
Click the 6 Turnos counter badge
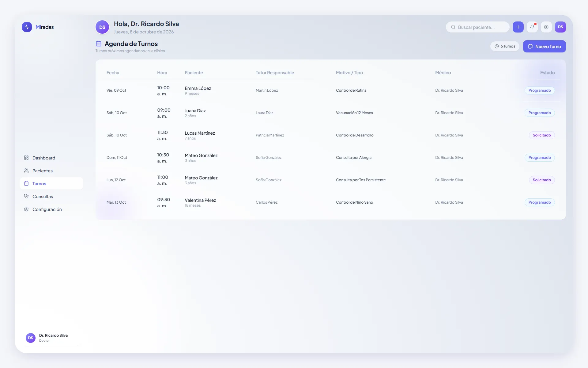click(x=505, y=46)
